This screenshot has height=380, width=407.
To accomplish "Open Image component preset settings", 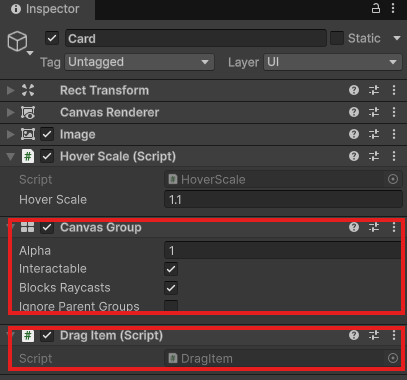I will tap(374, 134).
